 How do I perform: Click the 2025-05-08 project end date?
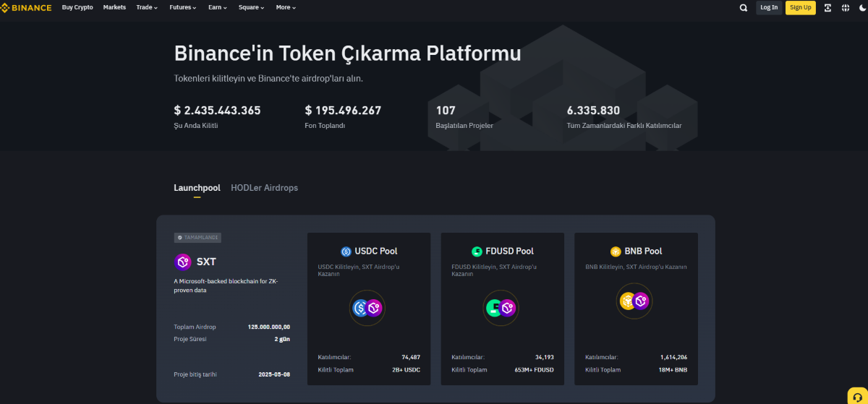(274, 374)
